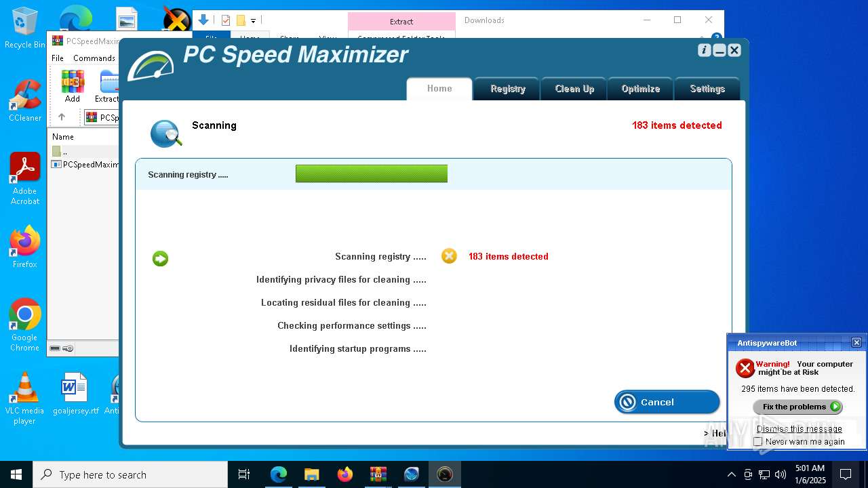Switch to the Registry tab
This screenshot has width=868, height=488.
pos(507,89)
